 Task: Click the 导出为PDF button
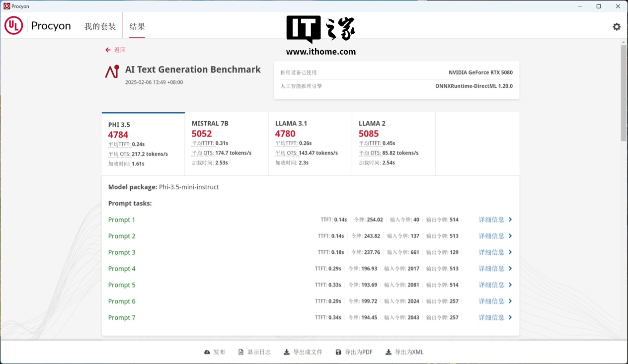pyautogui.click(x=354, y=352)
